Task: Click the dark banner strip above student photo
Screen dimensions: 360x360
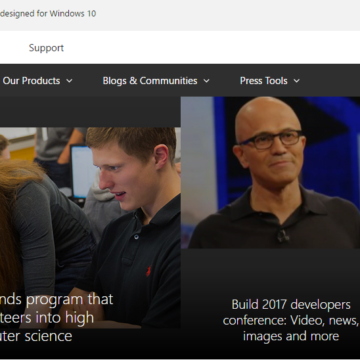Action: pos(90,112)
